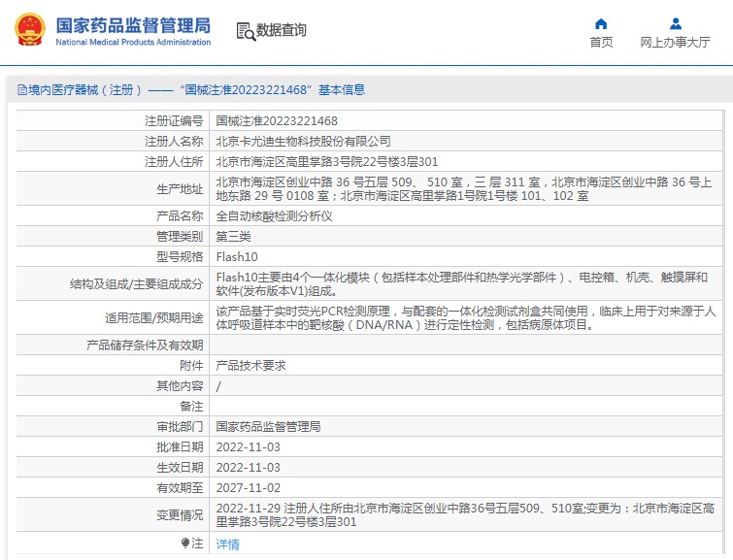Click 适用范围/预期用途 row label

[153, 318]
